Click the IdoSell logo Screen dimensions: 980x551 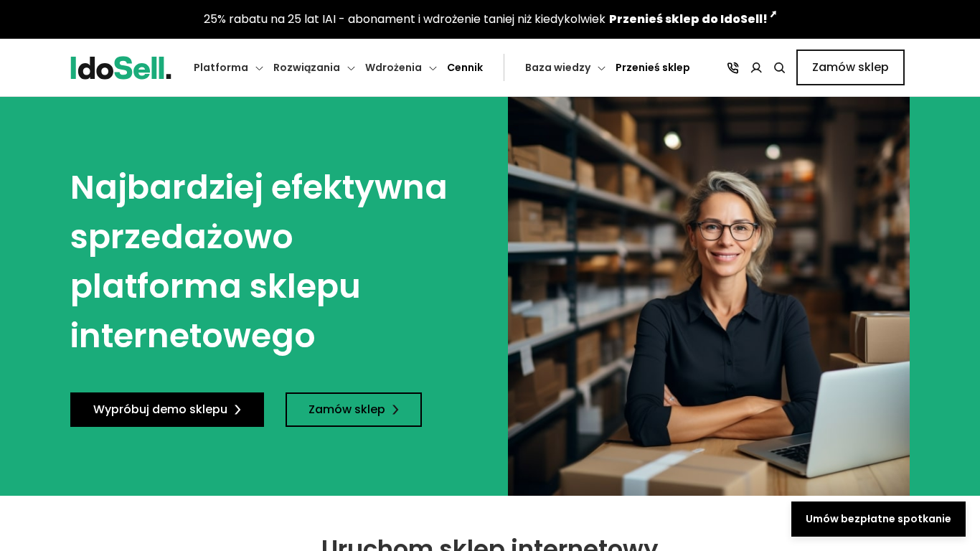click(x=121, y=67)
